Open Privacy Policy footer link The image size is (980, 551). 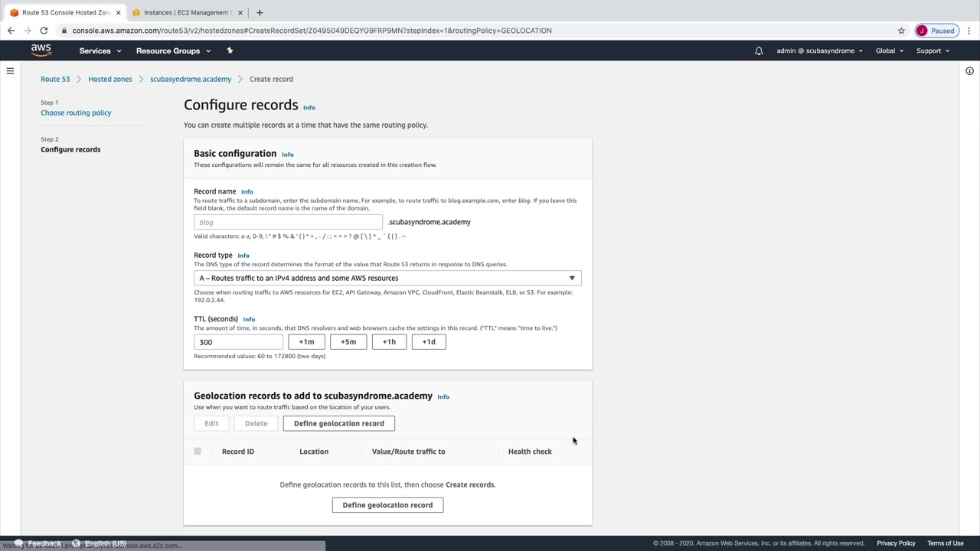[x=896, y=543]
